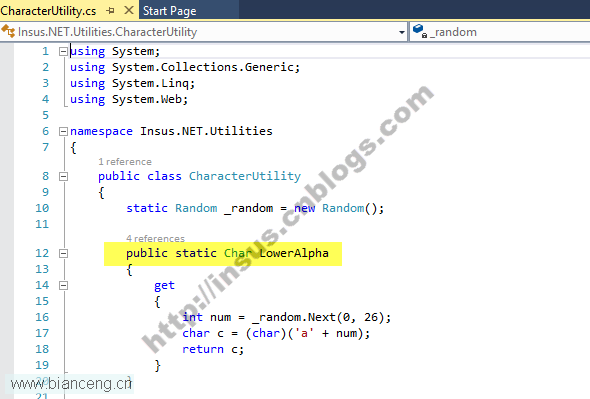Close the CharacterUtility.cs tab
Screen dimensions: 590x399
(129, 11)
